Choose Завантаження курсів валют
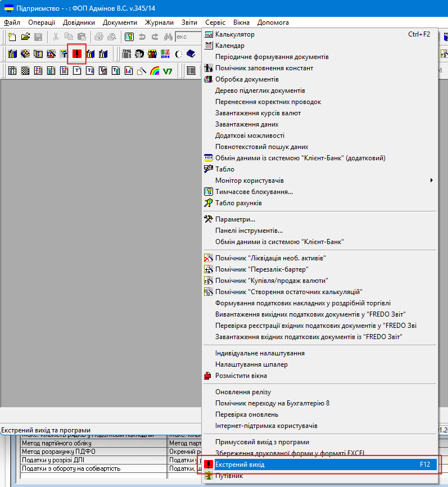448x487 pixels. (257, 113)
